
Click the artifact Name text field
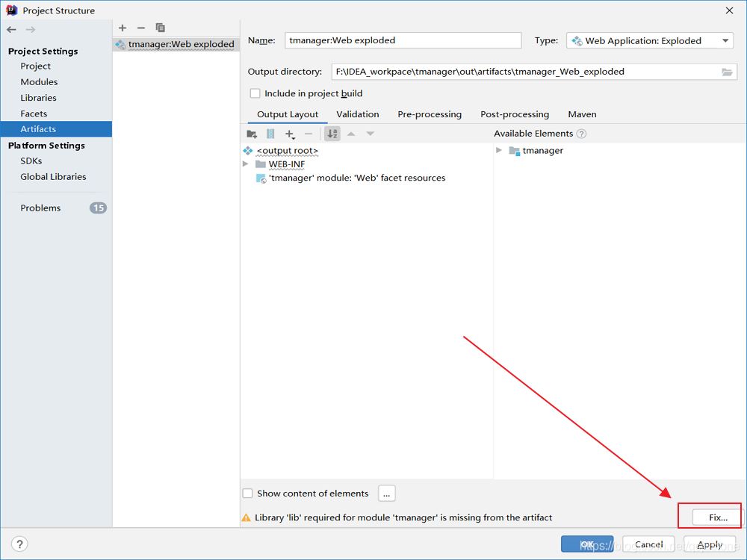tap(403, 40)
